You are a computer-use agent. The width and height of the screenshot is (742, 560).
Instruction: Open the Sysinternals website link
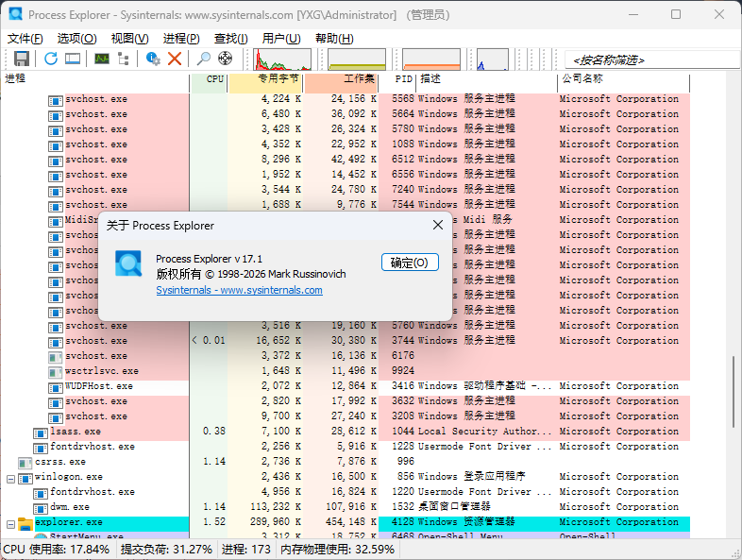click(240, 290)
